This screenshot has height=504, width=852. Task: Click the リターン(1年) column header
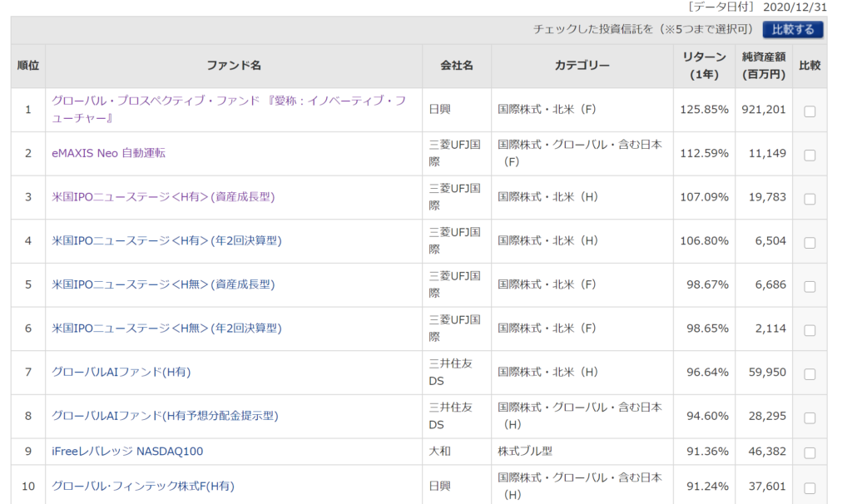[x=704, y=66]
